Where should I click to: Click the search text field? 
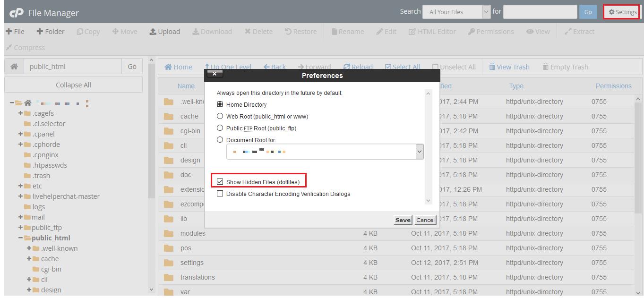click(540, 12)
